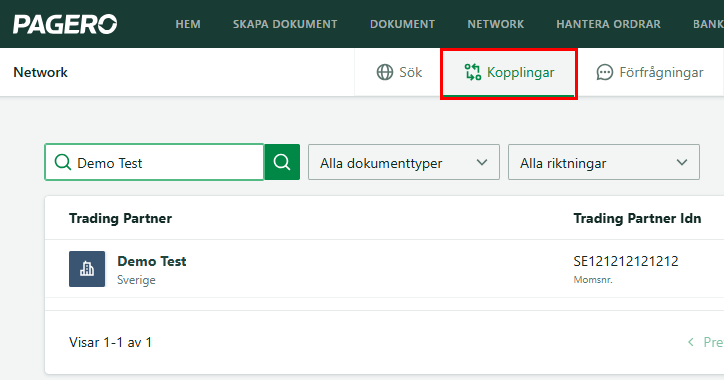The height and width of the screenshot is (380, 724).
Task: Open the NETWORK menu
Action: (x=495, y=24)
